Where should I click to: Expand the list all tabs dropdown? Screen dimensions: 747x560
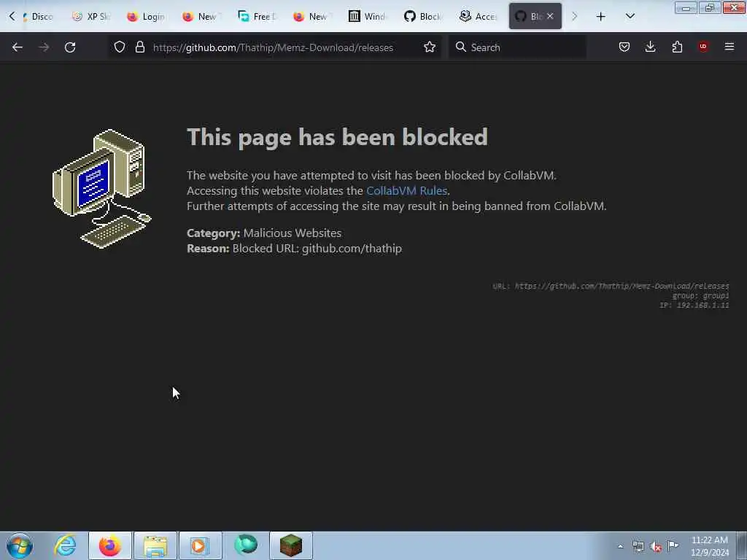630,17
